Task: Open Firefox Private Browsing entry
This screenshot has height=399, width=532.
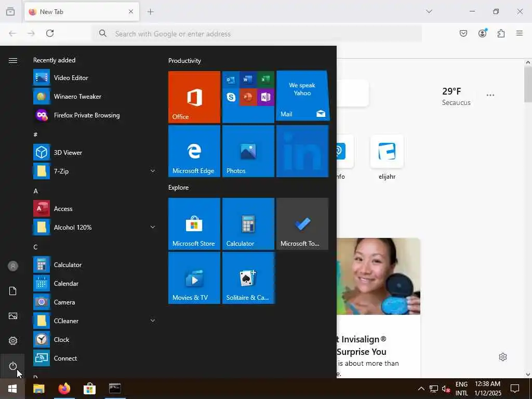Action: (x=95, y=115)
